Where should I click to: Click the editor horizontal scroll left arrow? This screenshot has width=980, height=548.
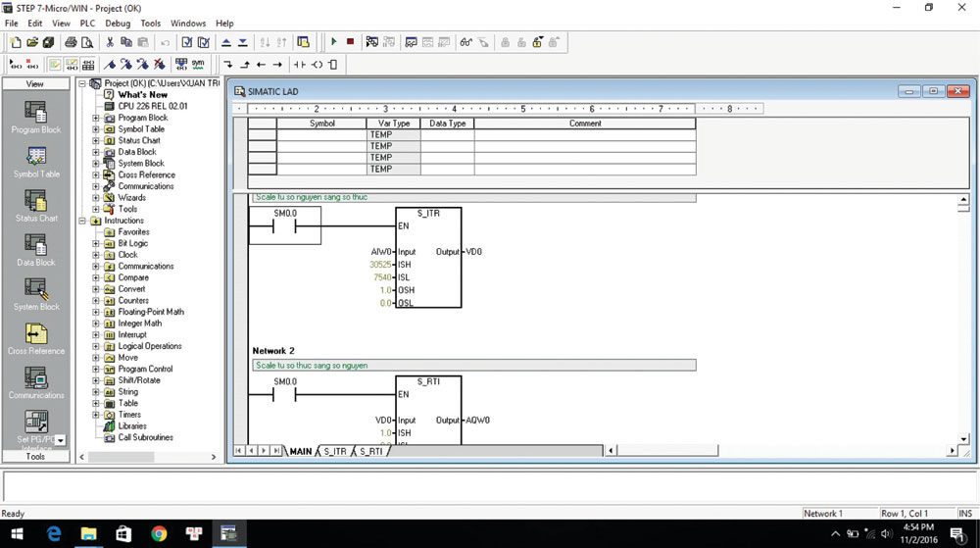tap(612, 450)
